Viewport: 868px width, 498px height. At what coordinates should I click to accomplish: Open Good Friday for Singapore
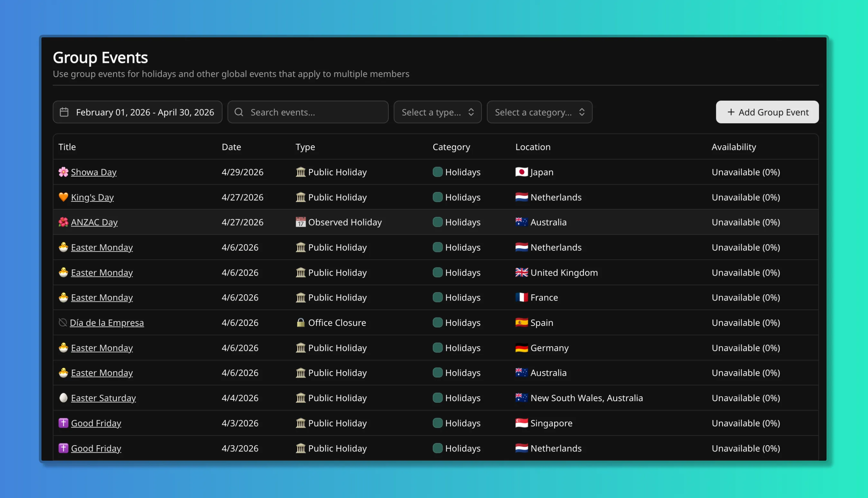[x=96, y=423]
